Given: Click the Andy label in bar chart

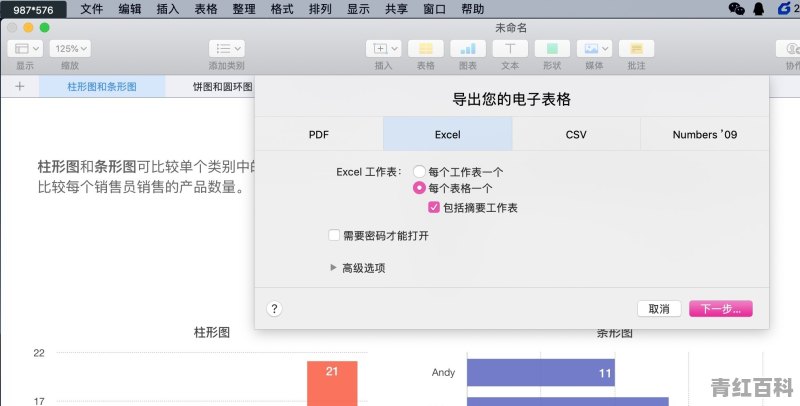Looking at the screenshot, I should [443, 372].
